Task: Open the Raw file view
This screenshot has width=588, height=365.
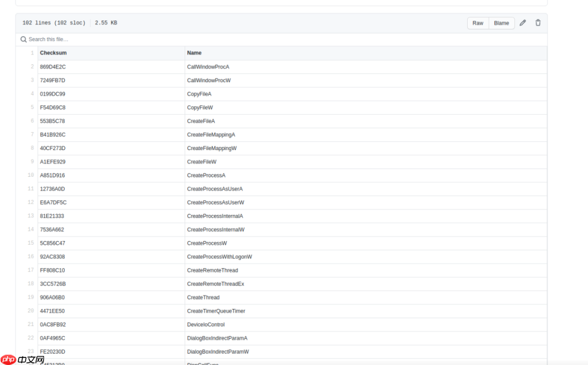Action: pos(477,23)
